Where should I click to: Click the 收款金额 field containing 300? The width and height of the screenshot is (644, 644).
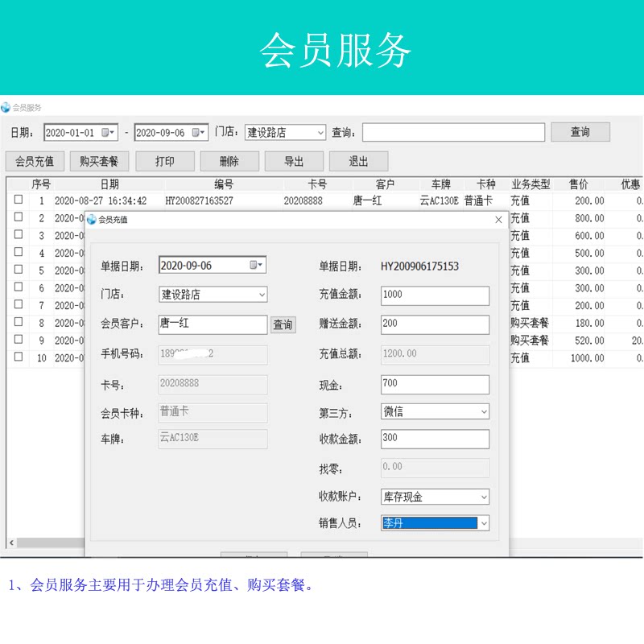pyautogui.click(x=435, y=439)
